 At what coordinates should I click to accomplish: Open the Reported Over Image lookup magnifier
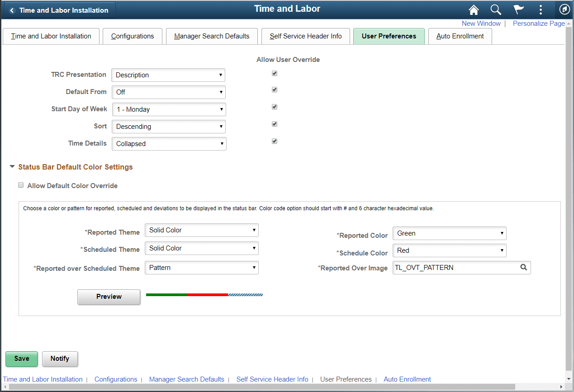click(523, 267)
